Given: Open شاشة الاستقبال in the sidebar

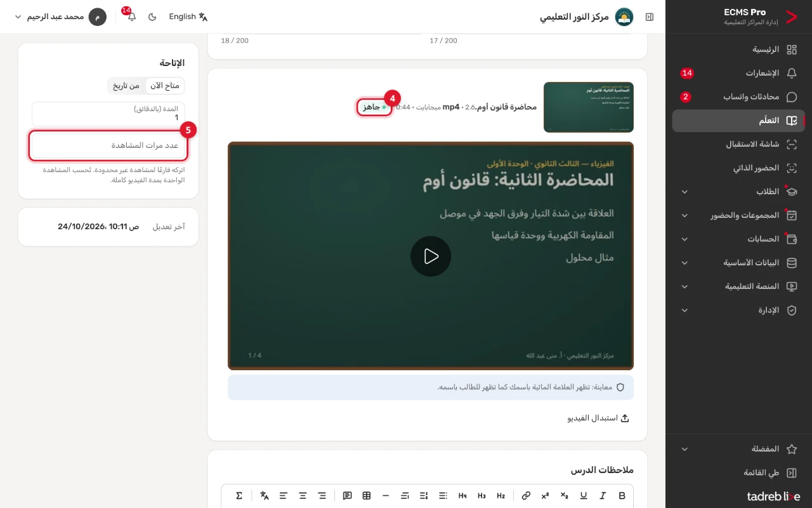Looking at the screenshot, I should tap(738, 144).
